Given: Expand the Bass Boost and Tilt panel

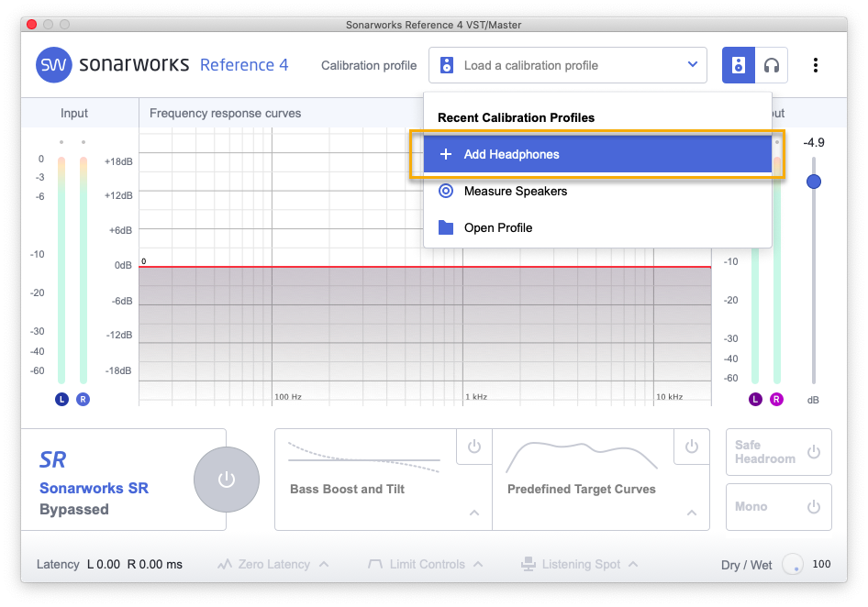Looking at the screenshot, I should tap(474, 513).
